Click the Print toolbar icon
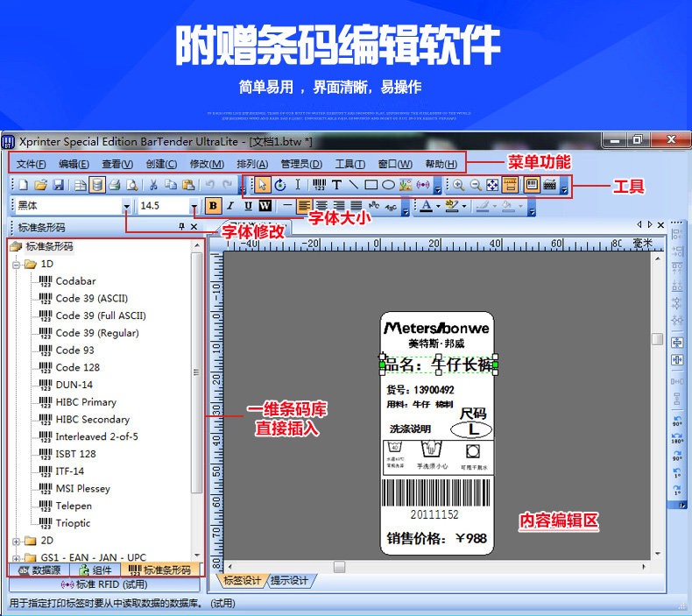 point(115,185)
